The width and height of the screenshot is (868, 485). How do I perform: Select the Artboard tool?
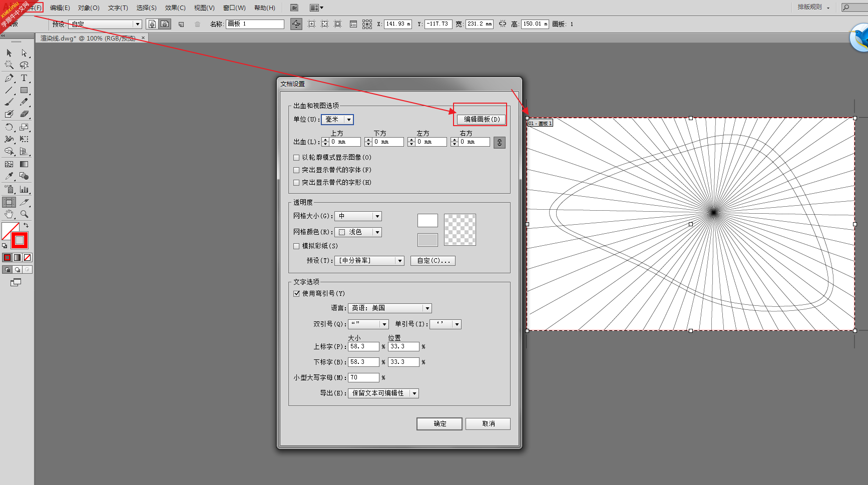[9, 202]
